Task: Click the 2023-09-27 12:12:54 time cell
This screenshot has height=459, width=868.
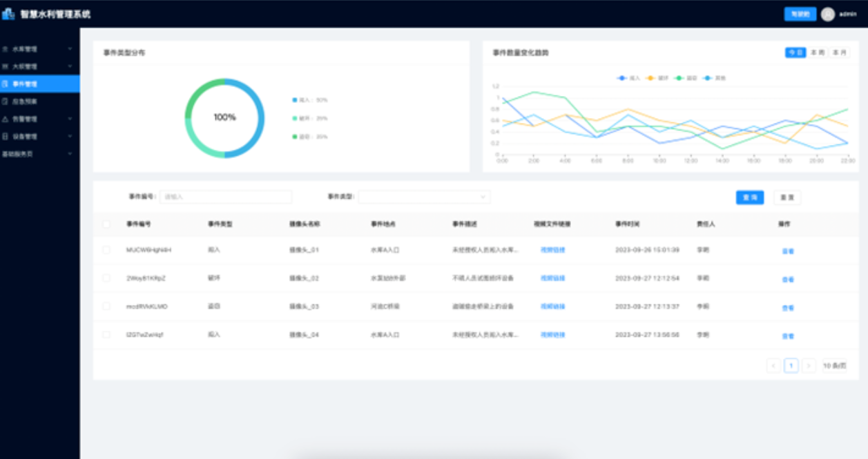Action: (647, 277)
